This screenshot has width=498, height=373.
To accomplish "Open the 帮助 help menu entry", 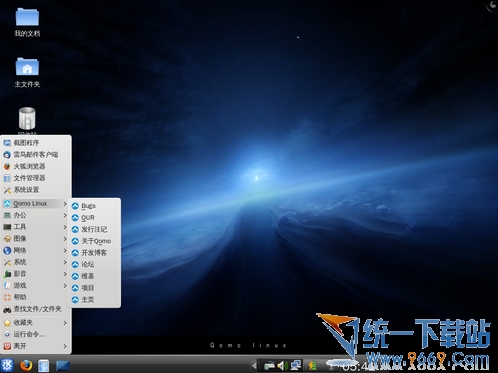I will [36, 297].
